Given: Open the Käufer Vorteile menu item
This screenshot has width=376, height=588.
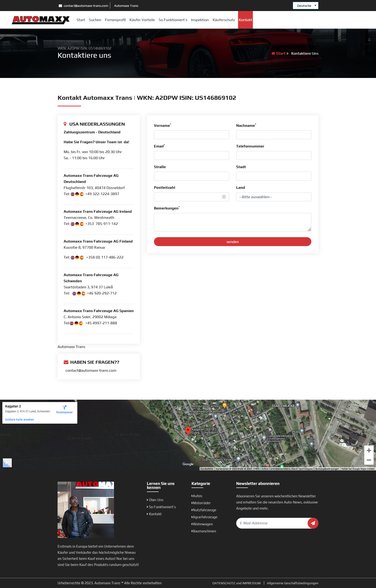Looking at the screenshot, I should click(x=142, y=20).
